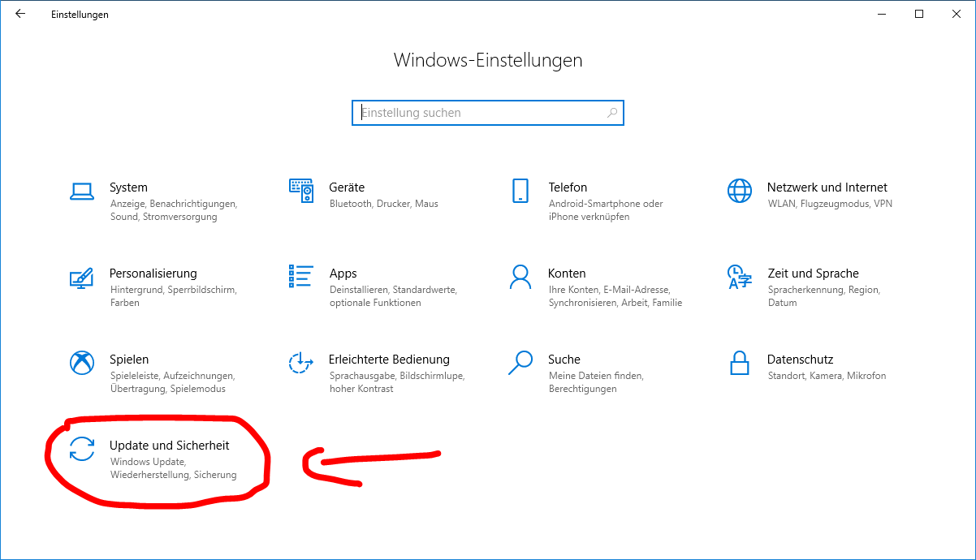976x560 pixels.
Task: Select the 'Datenschutz' heading
Action: (800, 360)
